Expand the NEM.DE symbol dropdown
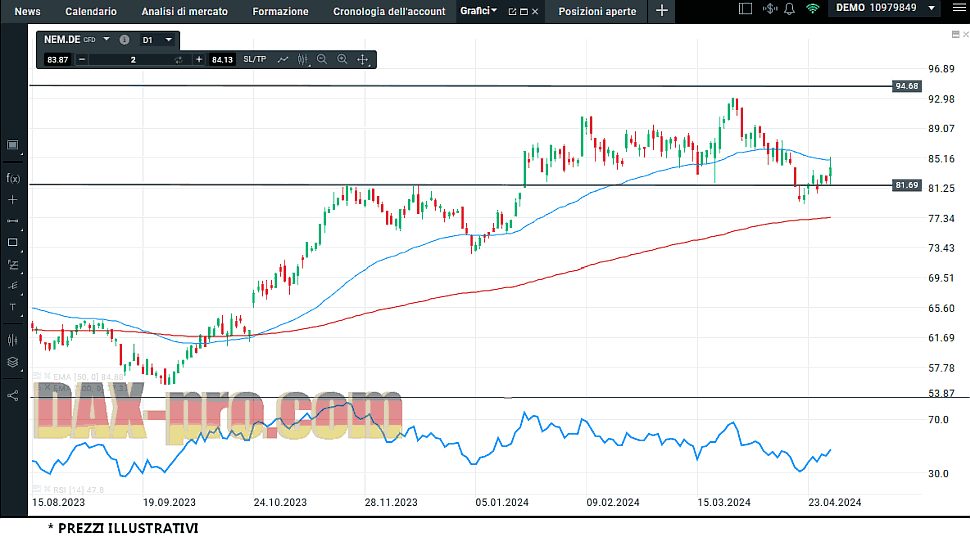This screenshot has width=970, height=537. point(106,39)
